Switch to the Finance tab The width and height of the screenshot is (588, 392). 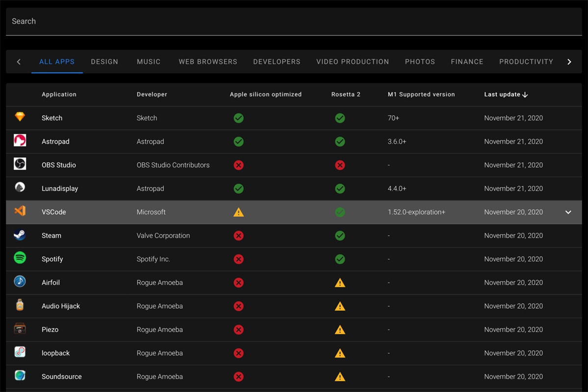click(x=467, y=62)
